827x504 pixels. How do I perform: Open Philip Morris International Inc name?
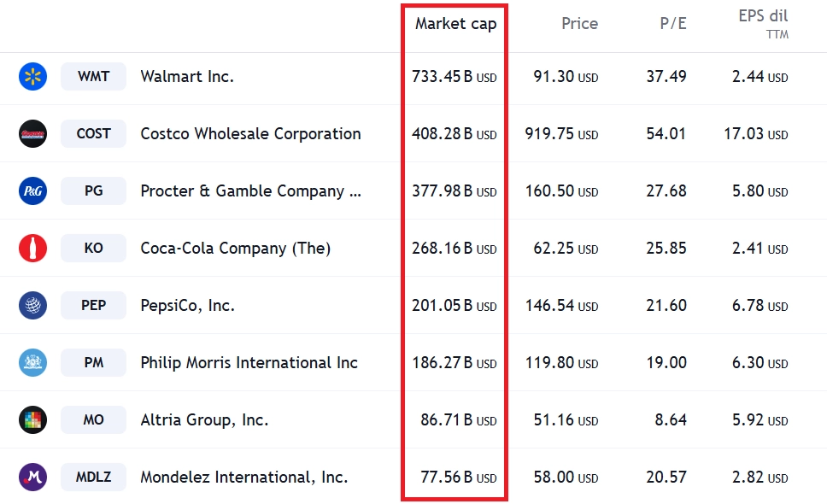tap(249, 363)
